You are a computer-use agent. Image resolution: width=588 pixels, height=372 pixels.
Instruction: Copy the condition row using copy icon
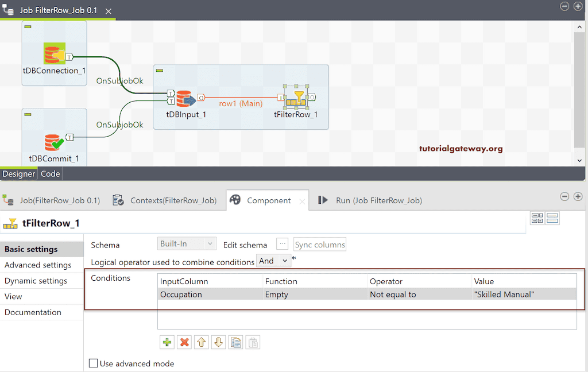coord(235,342)
